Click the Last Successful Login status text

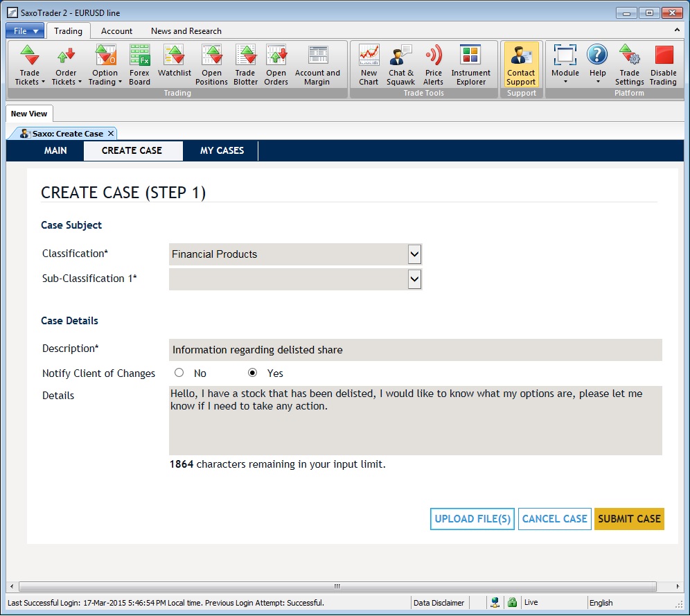pos(166,603)
